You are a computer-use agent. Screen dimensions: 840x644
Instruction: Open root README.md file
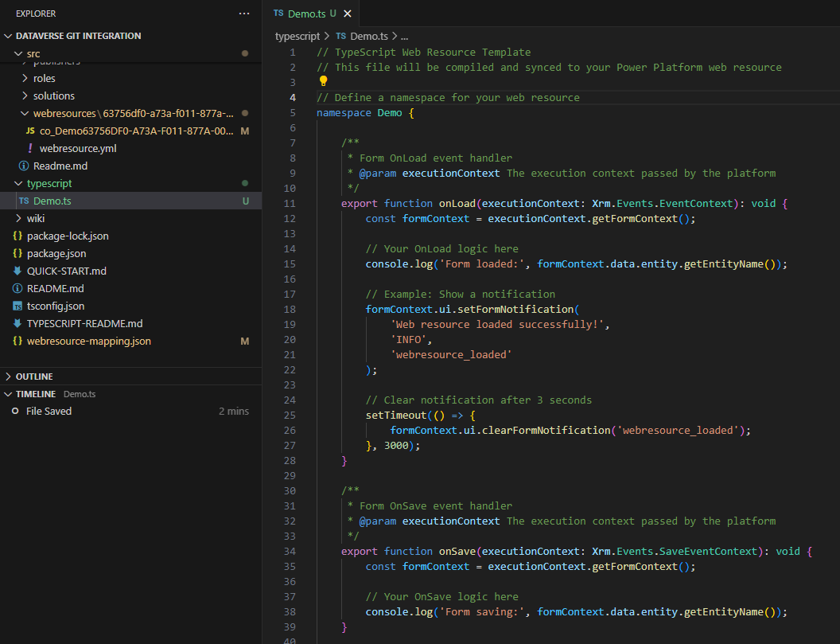(x=130, y=288)
